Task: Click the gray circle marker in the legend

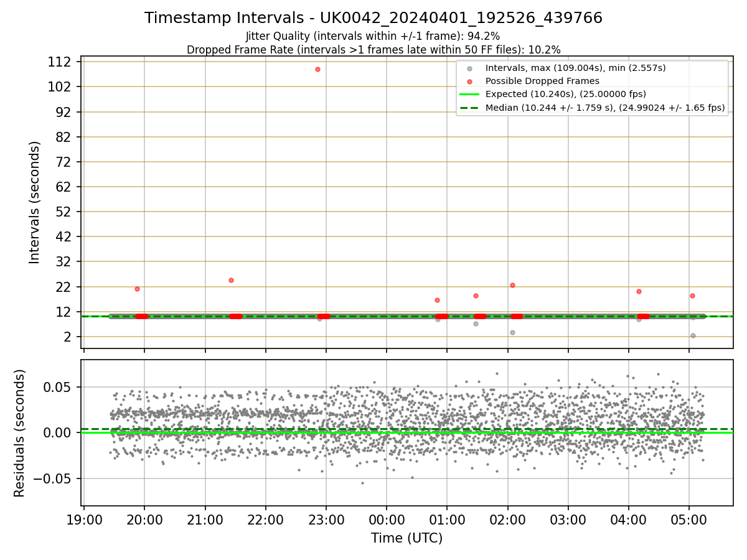Action: (x=470, y=68)
